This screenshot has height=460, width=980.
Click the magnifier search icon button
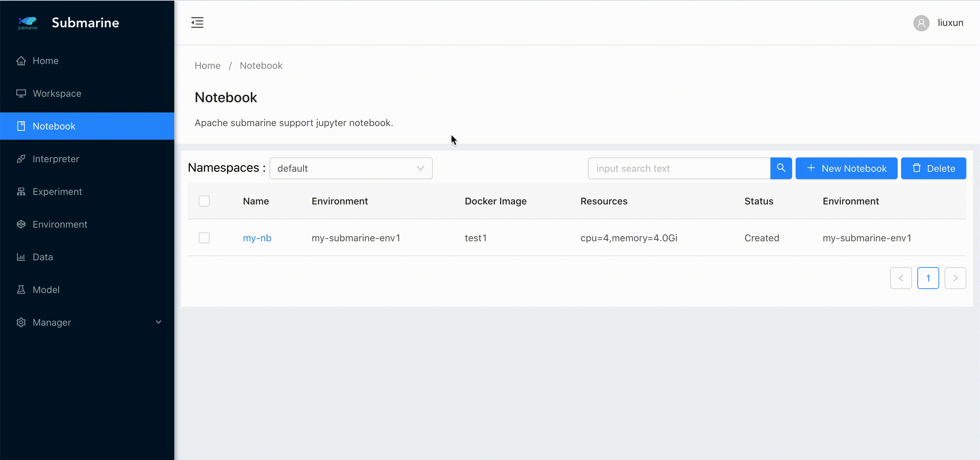coord(781,168)
